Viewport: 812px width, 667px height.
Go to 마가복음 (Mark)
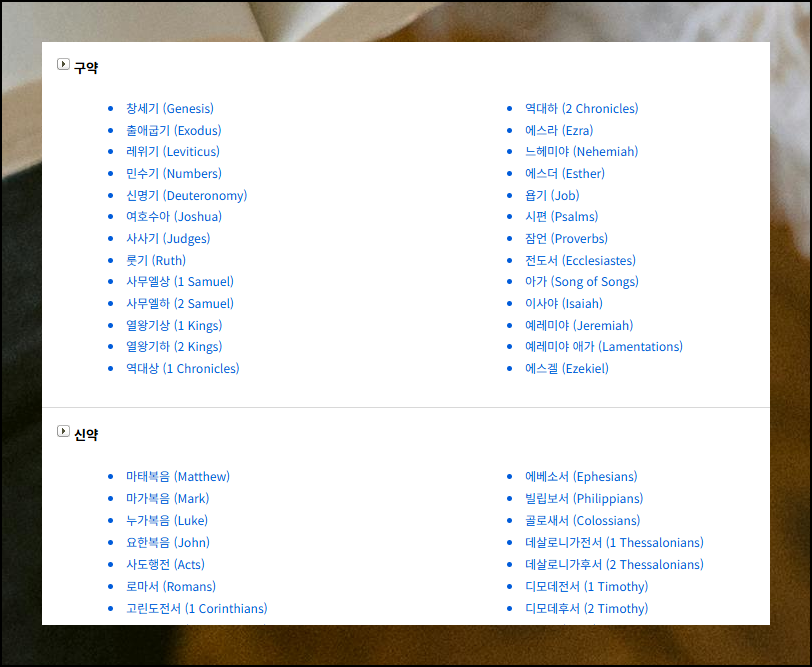pyautogui.click(x=168, y=499)
